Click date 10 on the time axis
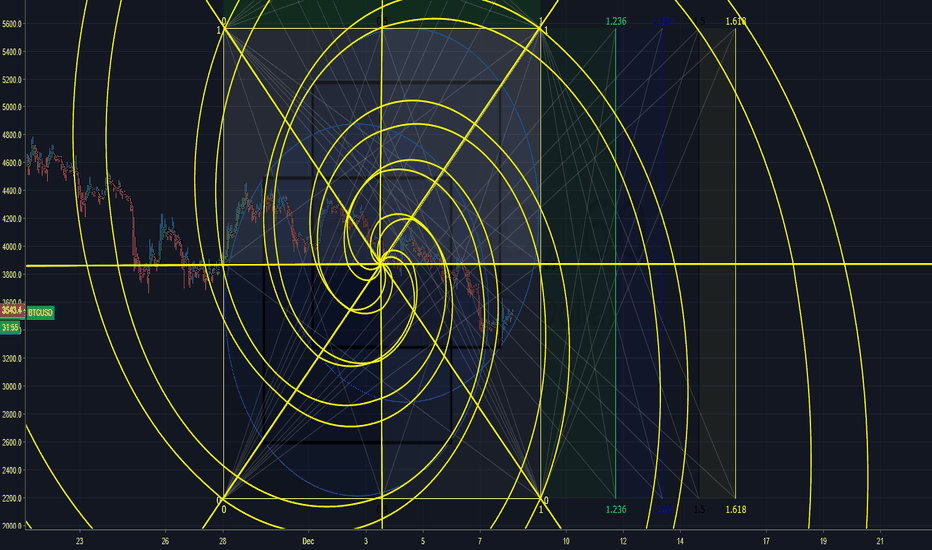This screenshot has width=932, height=550. coord(566,542)
